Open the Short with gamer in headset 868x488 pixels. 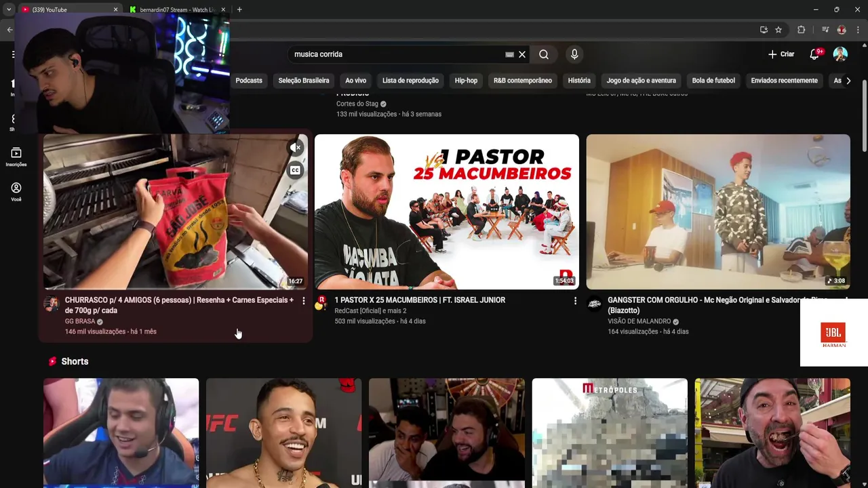(x=121, y=433)
